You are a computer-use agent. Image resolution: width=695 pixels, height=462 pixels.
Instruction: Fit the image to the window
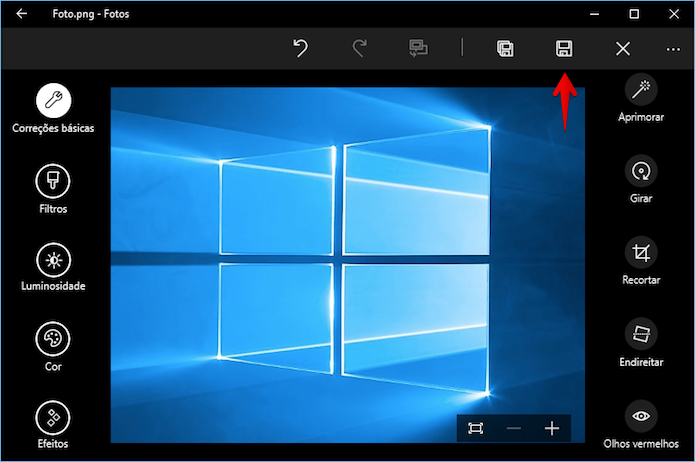[x=476, y=428]
